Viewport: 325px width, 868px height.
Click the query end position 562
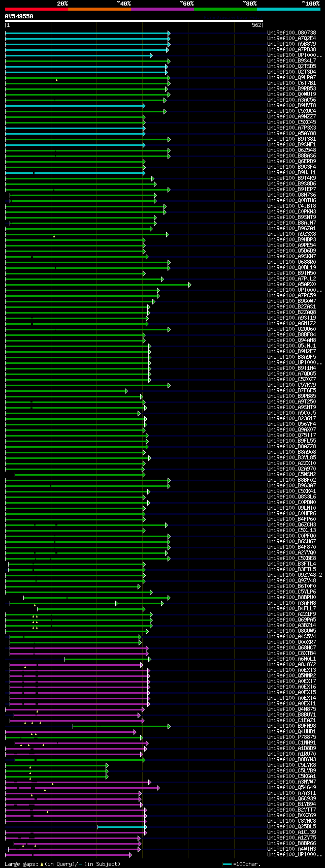pos(256,25)
